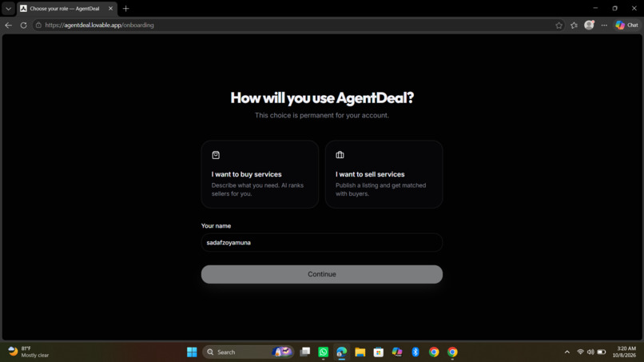This screenshot has height=362, width=644.
Task: Click the battery status tray icon
Action: point(602,352)
